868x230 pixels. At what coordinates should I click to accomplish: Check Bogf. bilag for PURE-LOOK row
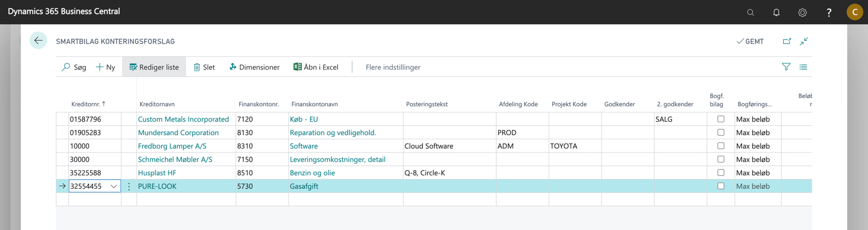pyautogui.click(x=721, y=186)
